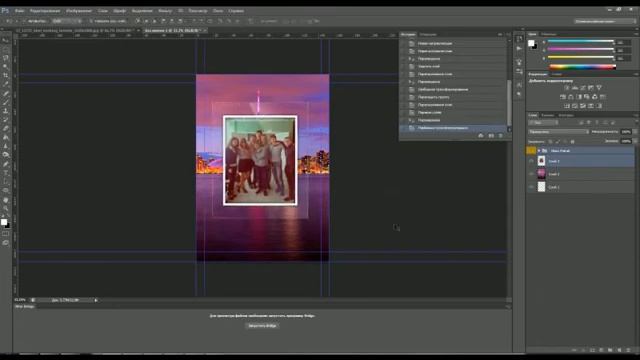Screen dimensions: 640x360
Task: Select the Eyedropper tool
Action: pos(6,84)
